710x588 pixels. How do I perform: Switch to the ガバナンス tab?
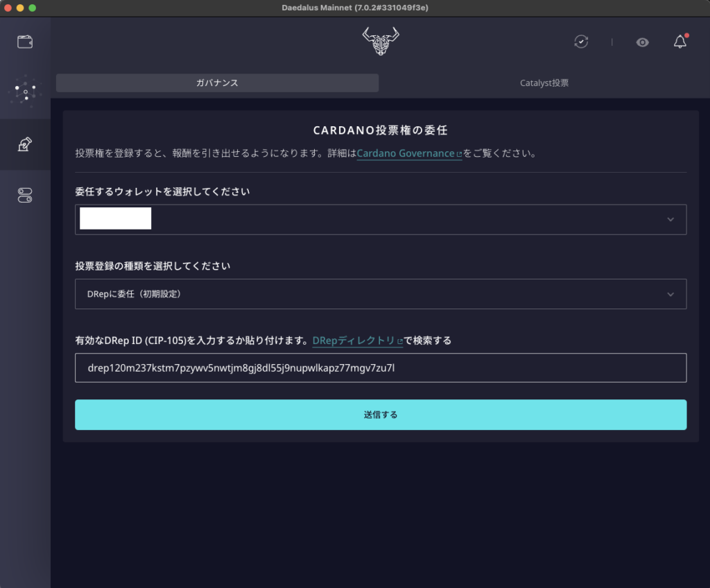point(217,83)
